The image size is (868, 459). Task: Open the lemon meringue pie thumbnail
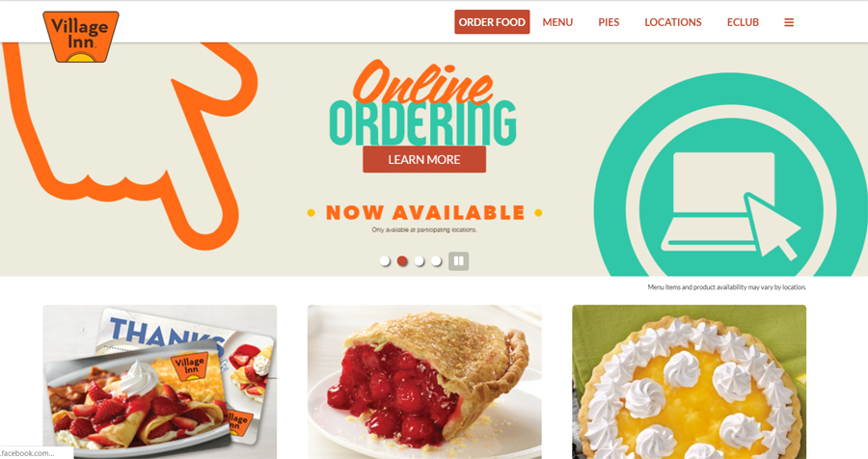pos(690,382)
